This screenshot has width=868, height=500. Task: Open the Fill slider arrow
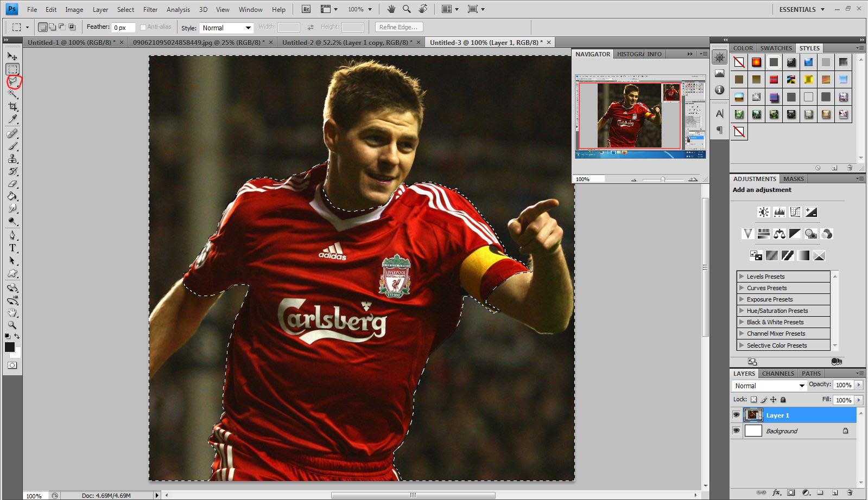859,400
